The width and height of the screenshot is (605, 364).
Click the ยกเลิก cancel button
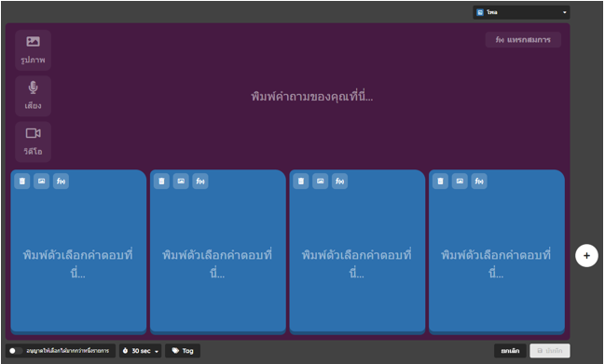click(x=510, y=351)
